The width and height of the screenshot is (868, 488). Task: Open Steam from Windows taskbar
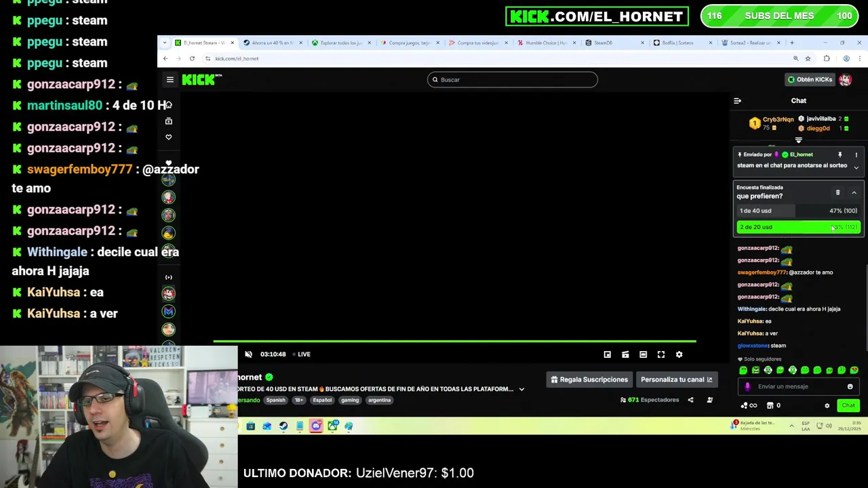(283, 426)
